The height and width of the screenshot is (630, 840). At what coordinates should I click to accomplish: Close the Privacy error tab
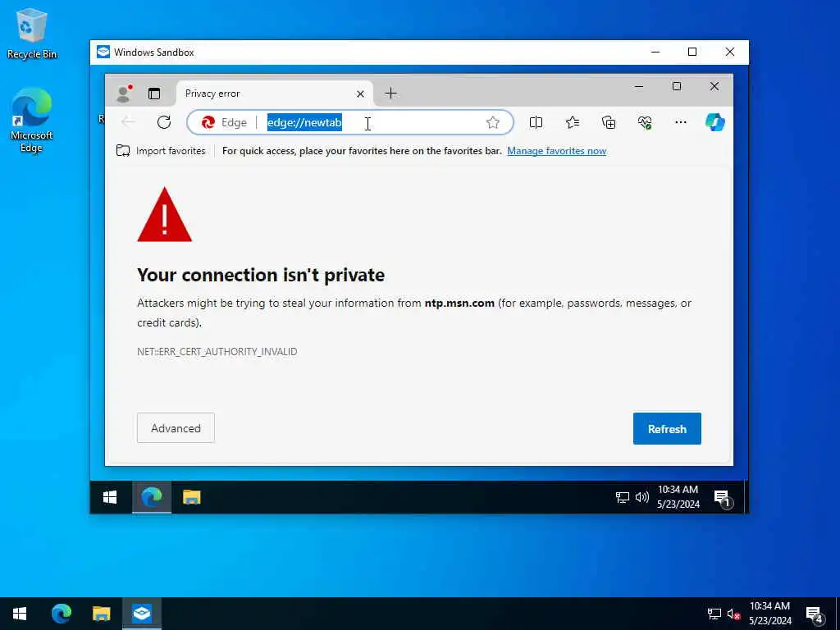point(361,94)
